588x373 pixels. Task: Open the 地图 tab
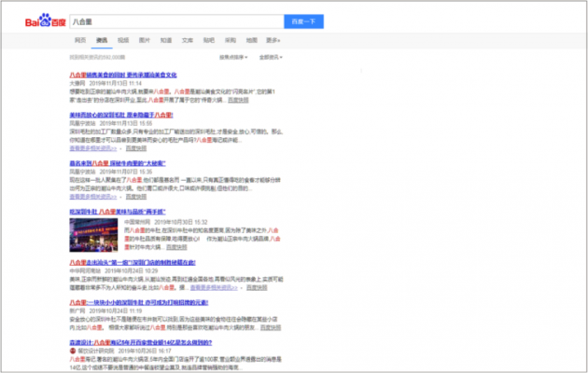pos(252,41)
